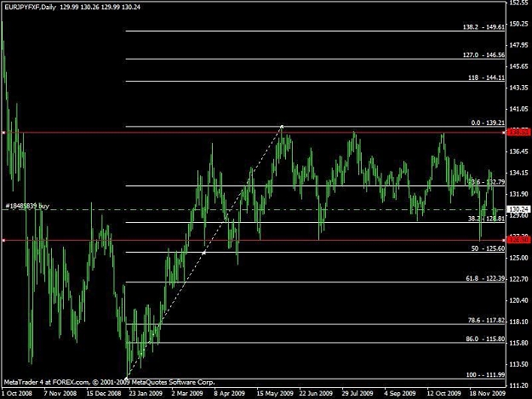Viewport: 532px width, 399px height.
Task: Click the 118 - 144.11 Fibonacci level label
Action: [x=487, y=77]
